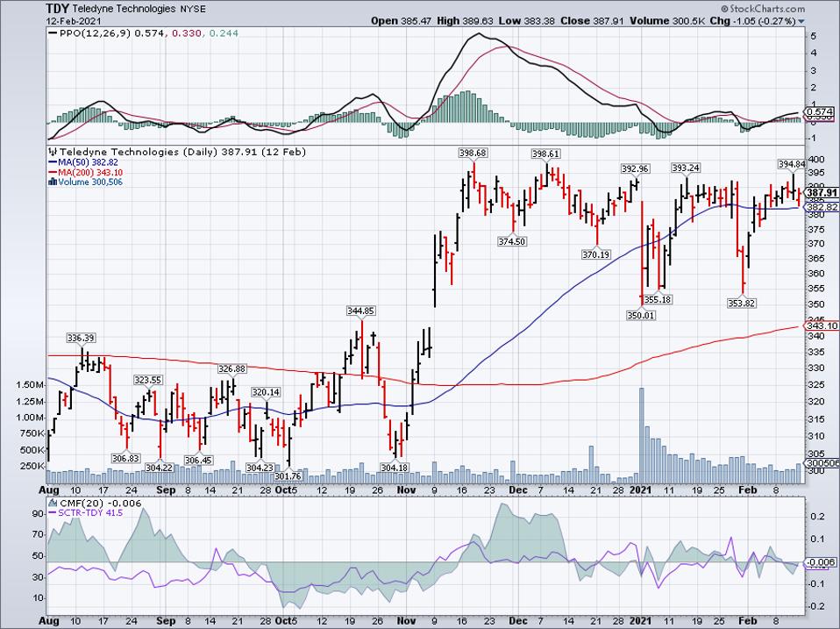
Task: Click the 387.91 current price tag on axis
Action: pos(822,193)
